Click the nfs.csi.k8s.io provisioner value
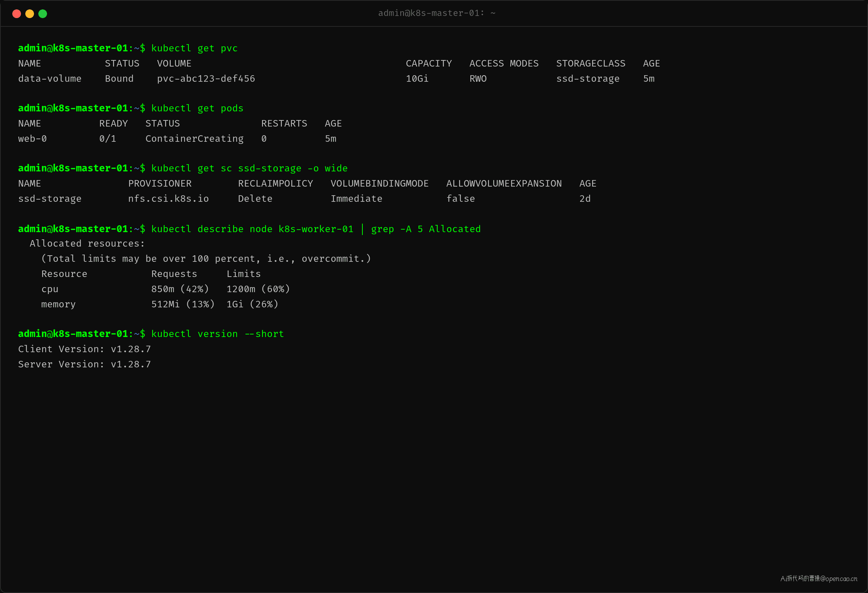This screenshot has height=593, width=868. click(x=169, y=199)
